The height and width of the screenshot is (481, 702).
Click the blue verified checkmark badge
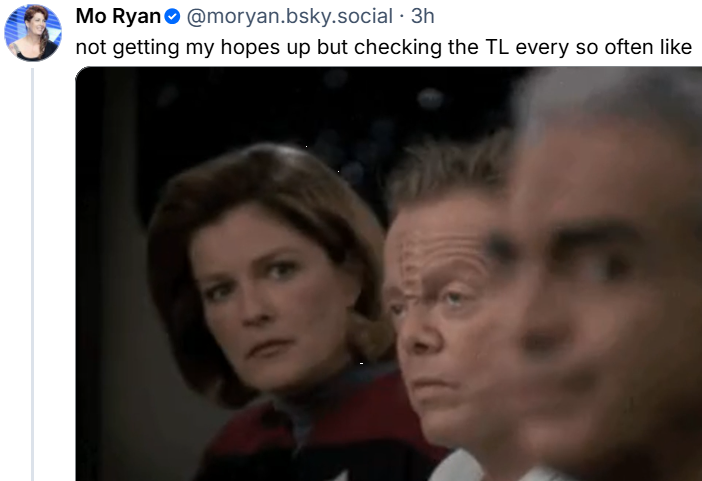[x=172, y=17]
